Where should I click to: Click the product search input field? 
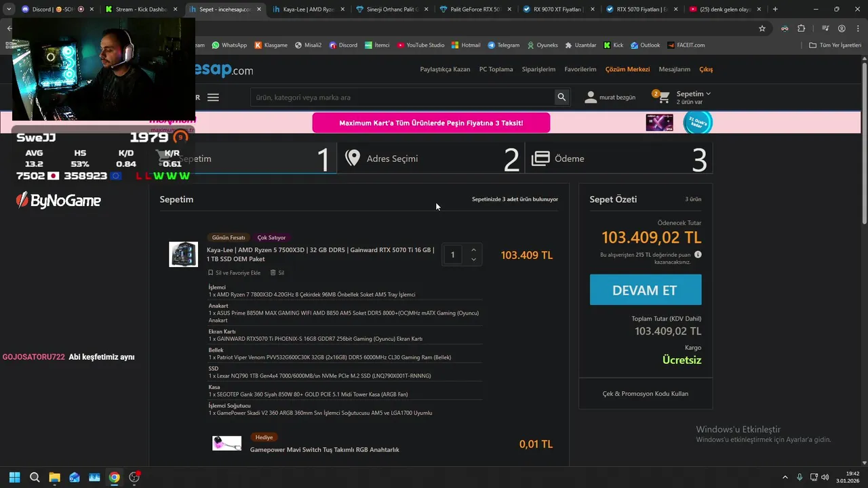pos(403,97)
